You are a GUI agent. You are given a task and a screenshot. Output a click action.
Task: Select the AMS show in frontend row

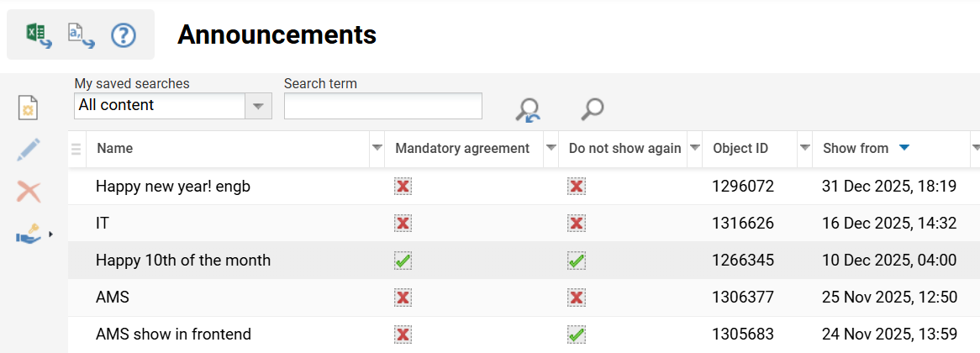[x=524, y=335]
